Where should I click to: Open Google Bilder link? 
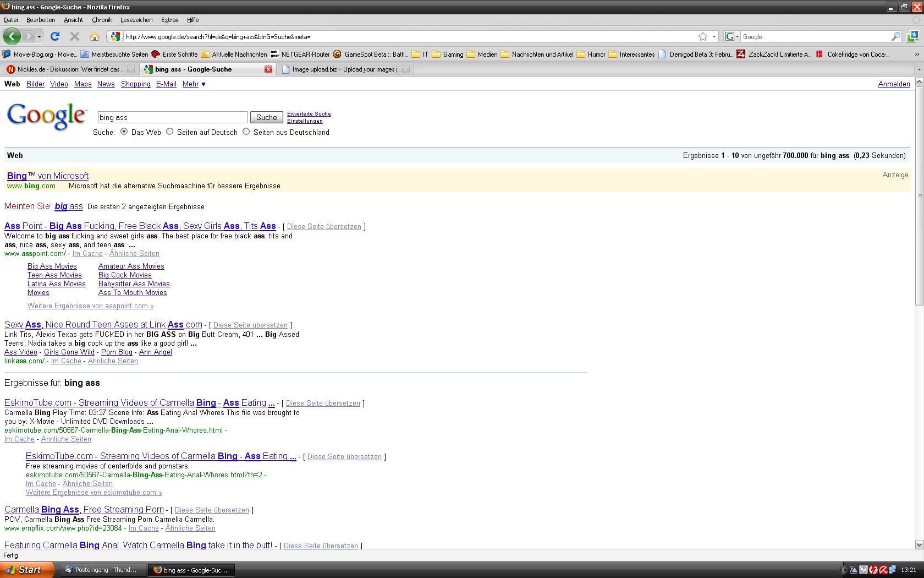point(35,84)
